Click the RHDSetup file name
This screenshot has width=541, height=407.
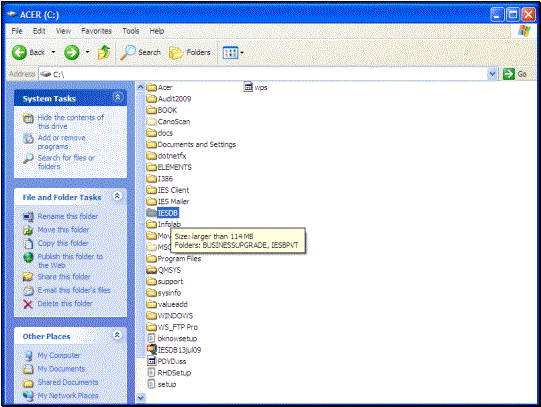(x=174, y=373)
